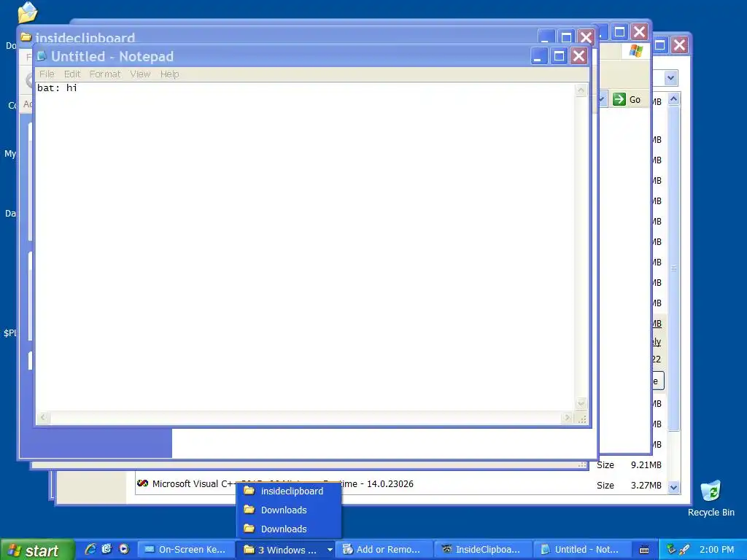Open the Recycle Bin desktop icon

[x=711, y=491]
